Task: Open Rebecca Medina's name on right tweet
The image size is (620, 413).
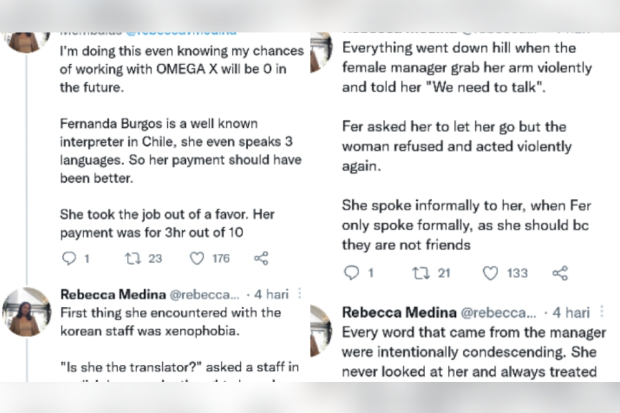Action: coord(399,313)
